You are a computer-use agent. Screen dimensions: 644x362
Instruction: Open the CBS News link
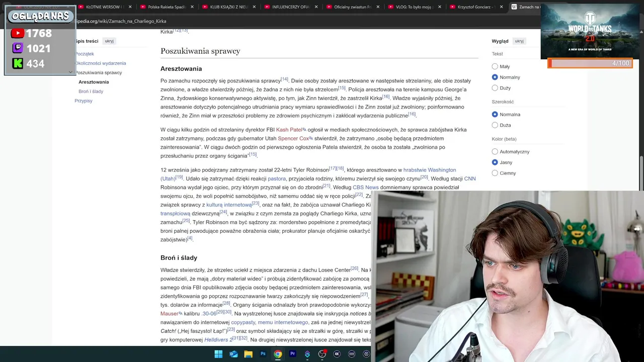366,188
